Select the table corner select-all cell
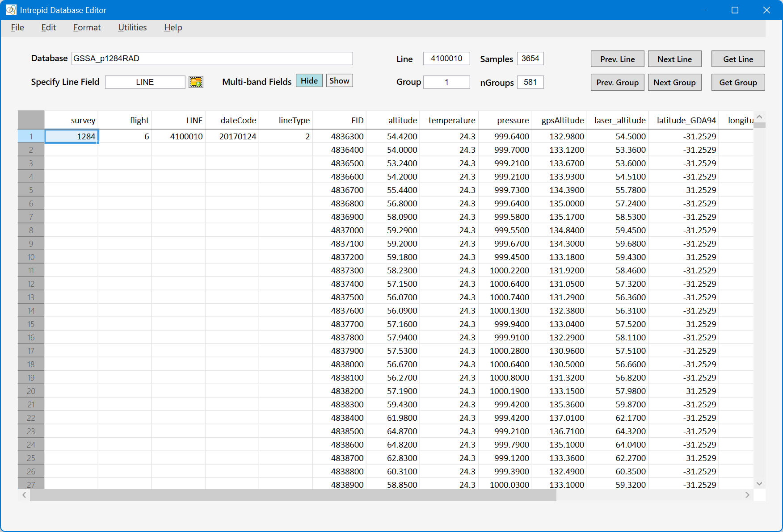This screenshot has width=783, height=532. click(x=31, y=120)
